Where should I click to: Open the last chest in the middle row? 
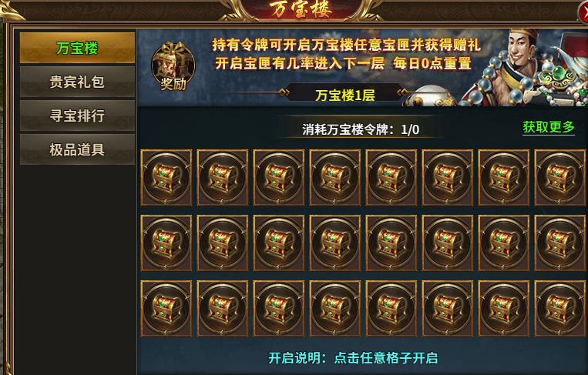tap(560, 243)
